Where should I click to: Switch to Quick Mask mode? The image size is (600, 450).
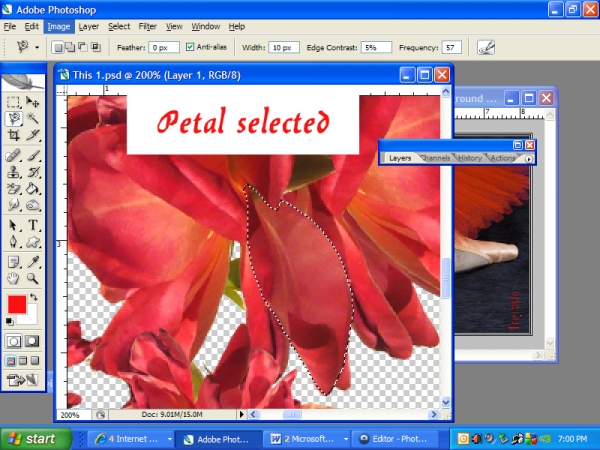(x=32, y=341)
